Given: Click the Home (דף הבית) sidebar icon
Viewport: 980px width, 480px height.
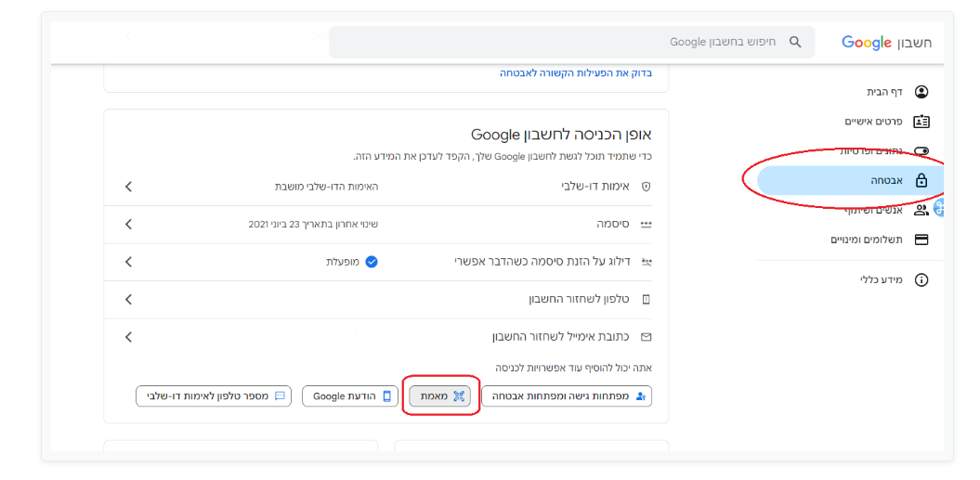Looking at the screenshot, I should [921, 92].
